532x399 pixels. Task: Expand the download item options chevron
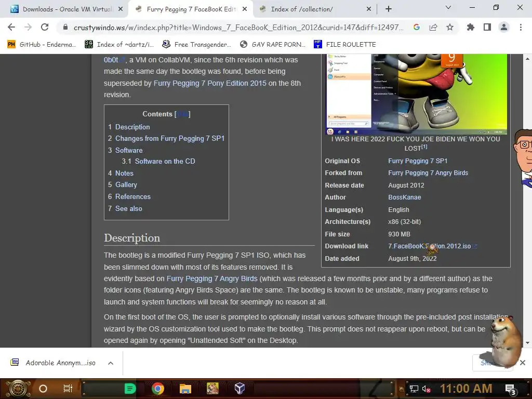[x=111, y=363]
